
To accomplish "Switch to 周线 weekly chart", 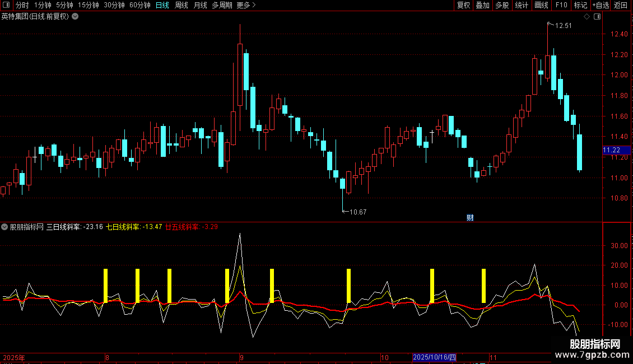I will (x=181, y=5).
